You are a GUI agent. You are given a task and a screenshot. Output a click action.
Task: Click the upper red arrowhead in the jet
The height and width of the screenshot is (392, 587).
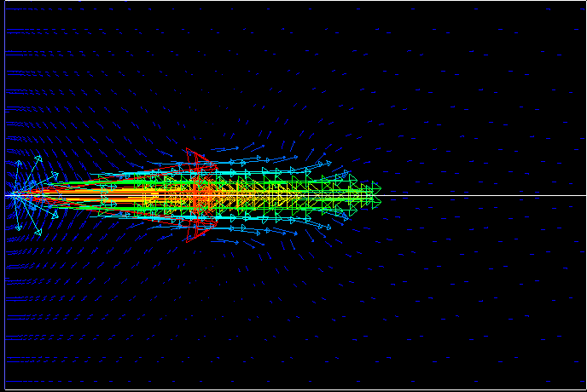(x=196, y=159)
